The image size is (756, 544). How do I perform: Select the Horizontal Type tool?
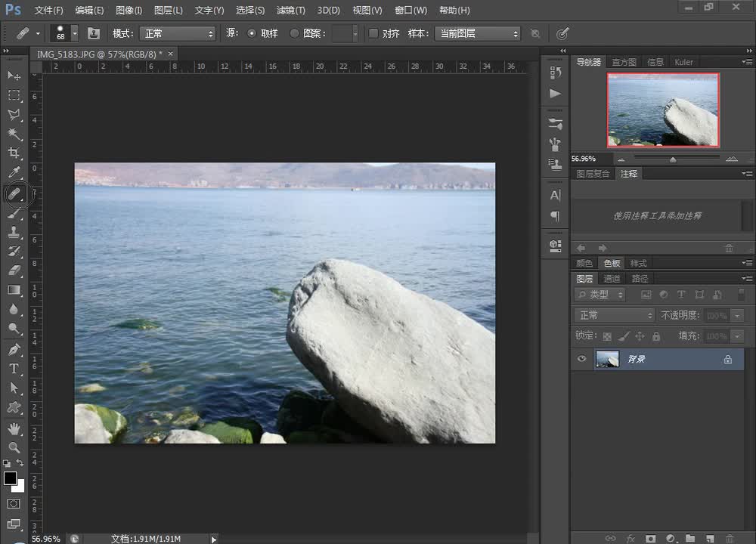point(14,369)
